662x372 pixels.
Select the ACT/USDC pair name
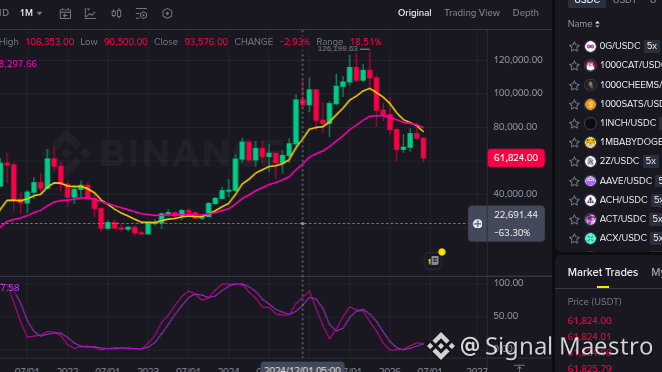tap(623, 219)
